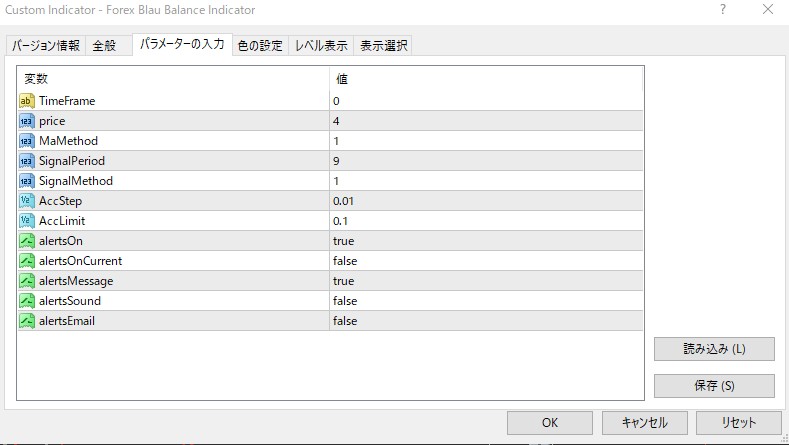Select the TimeFrame variable name
Image resolution: width=789 pixels, height=445 pixels.
point(67,101)
